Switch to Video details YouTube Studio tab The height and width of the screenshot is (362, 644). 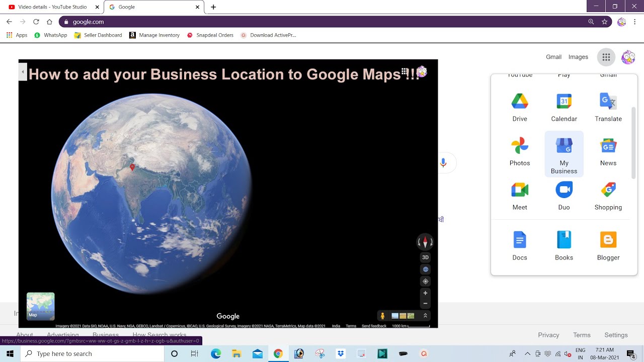point(53,7)
